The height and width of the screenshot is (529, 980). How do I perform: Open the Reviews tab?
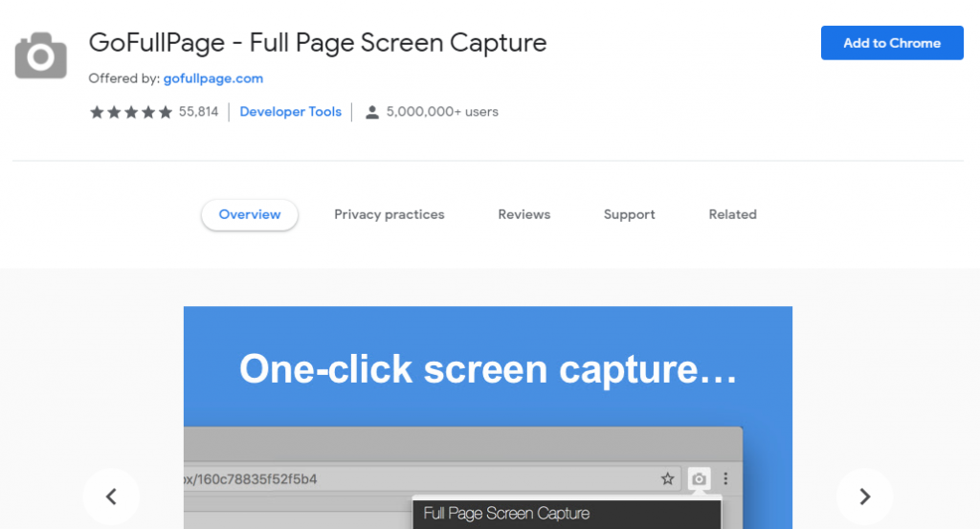click(524, 214)
